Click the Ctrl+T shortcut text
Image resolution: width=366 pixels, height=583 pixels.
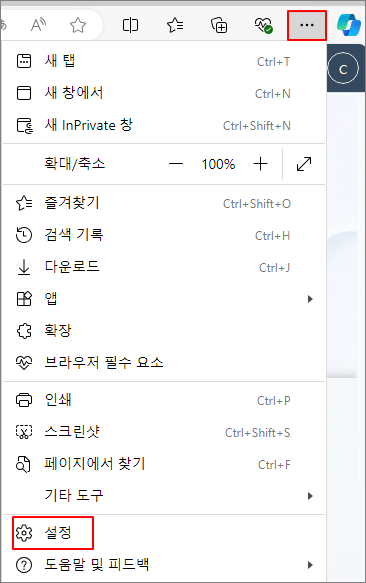[273, 62]
